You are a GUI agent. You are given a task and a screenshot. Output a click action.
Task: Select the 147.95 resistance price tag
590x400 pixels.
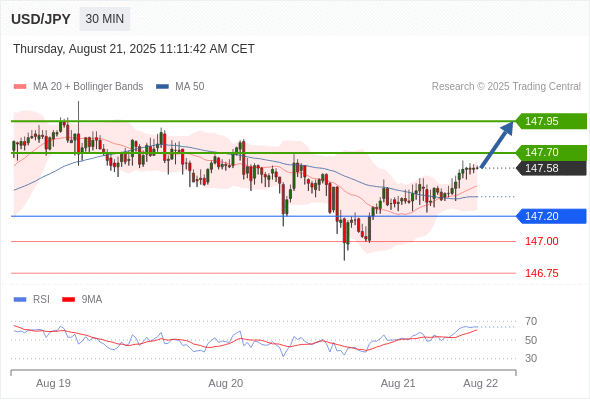click(x=551, y=121)
